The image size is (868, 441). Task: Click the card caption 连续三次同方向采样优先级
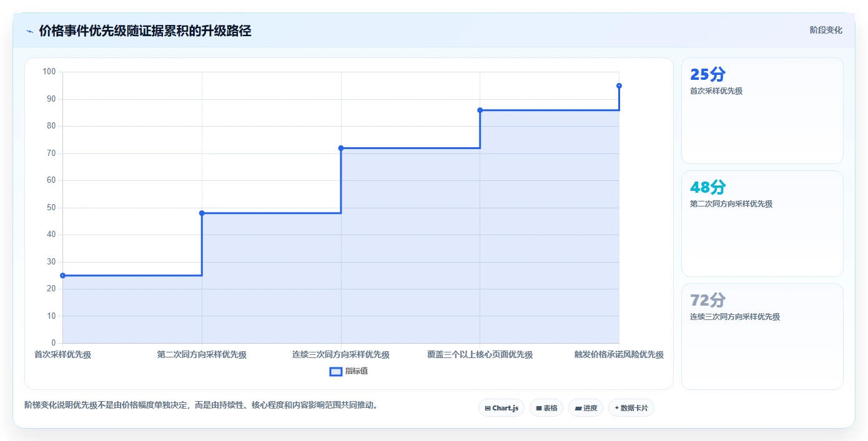click(735, 317)
